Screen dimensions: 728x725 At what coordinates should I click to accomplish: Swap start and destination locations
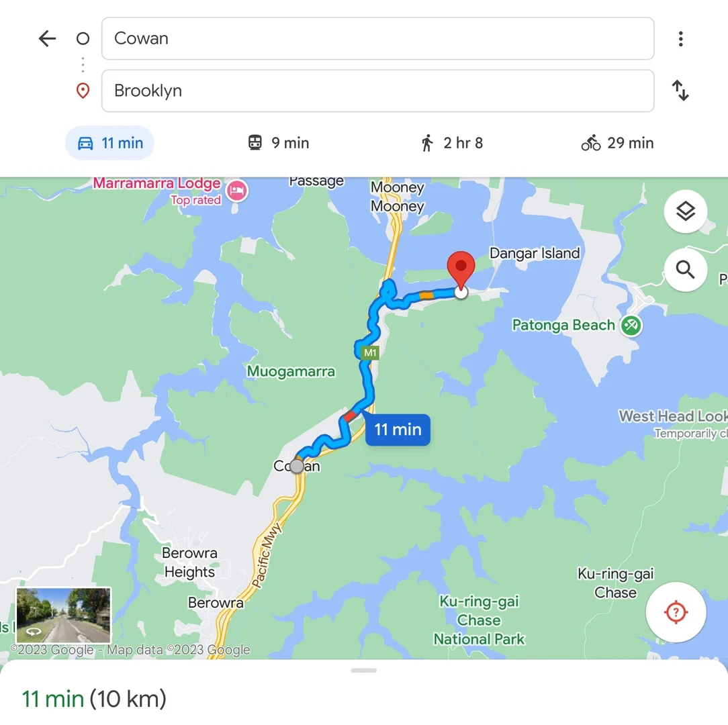pos(680,91)
